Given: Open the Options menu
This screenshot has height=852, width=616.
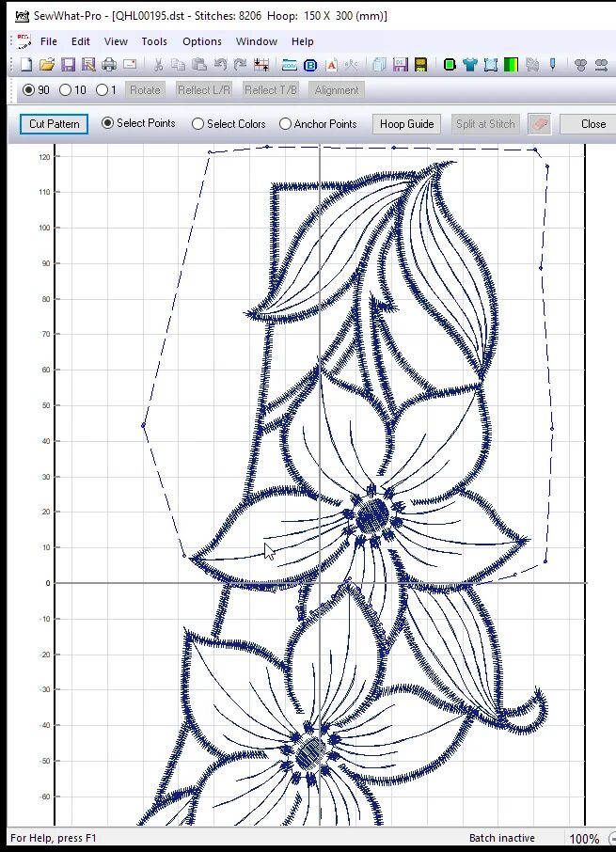Looking at the screenshot, I should coord(202,41).
